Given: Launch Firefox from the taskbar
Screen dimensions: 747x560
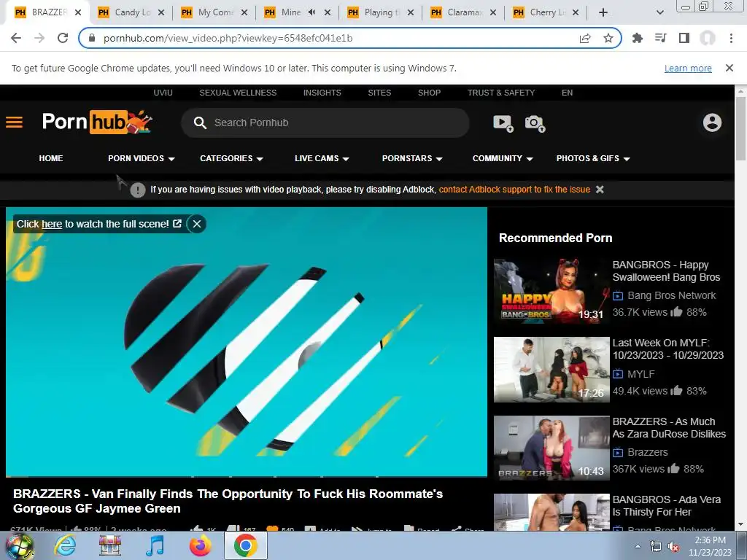Looking at the screenshot, I should [x=201, y=545].
